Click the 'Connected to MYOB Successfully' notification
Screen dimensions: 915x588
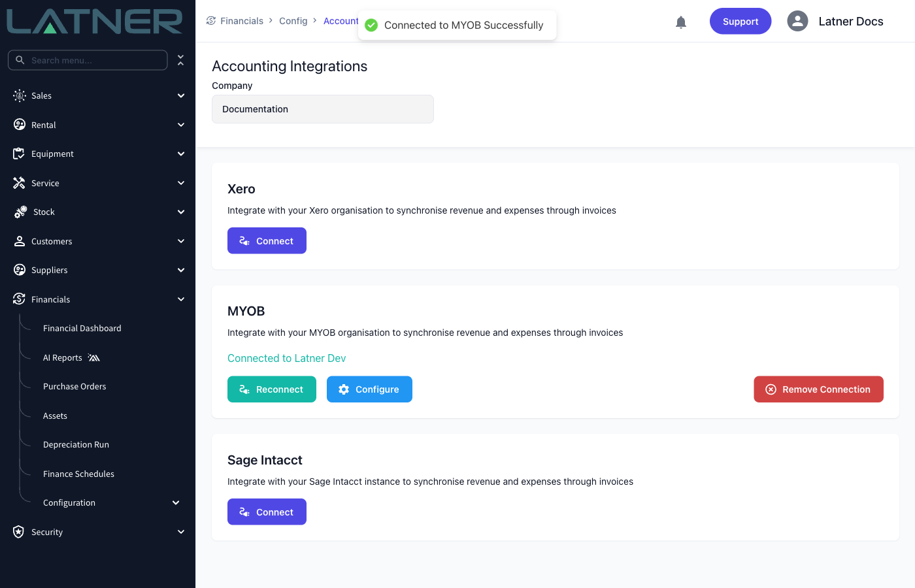click(x=457, y=25)
